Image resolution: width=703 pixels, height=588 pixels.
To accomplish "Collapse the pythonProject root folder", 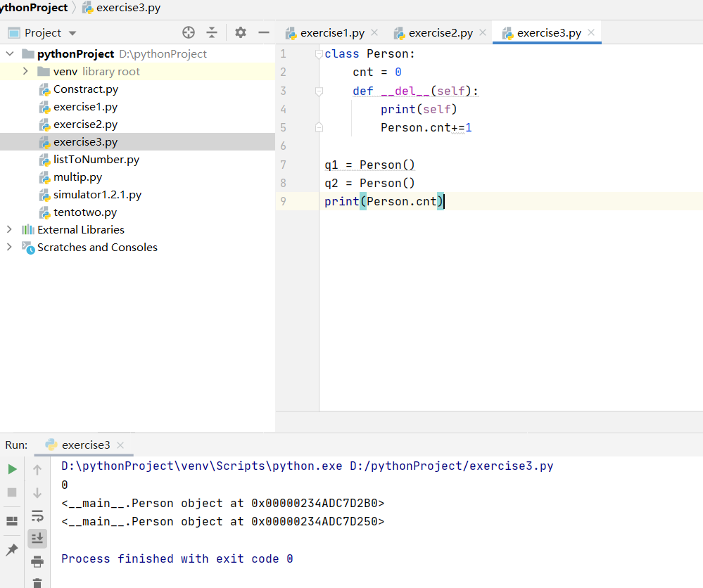I will coord(10,53).
